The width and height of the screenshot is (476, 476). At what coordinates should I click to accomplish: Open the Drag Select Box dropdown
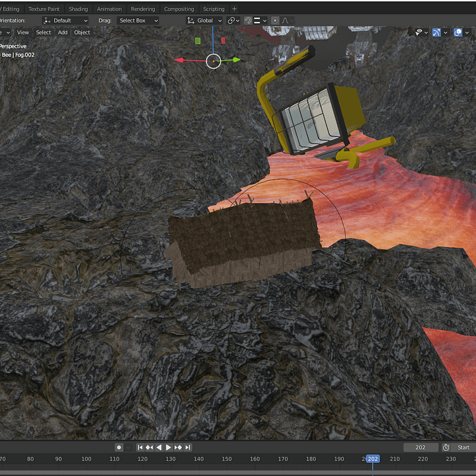tap(138, 20)
